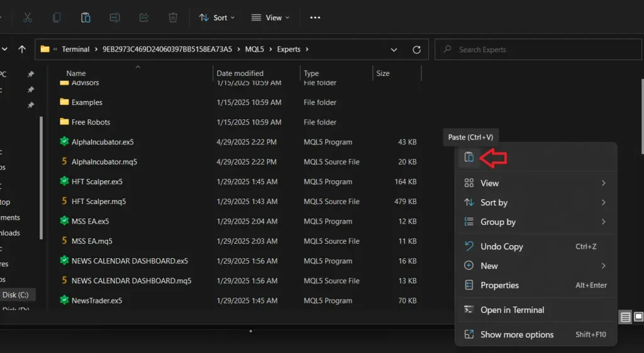Screen dimensions: 644x353
Task: Open the View submenu in context menu
Action: (x=536, y=183)
